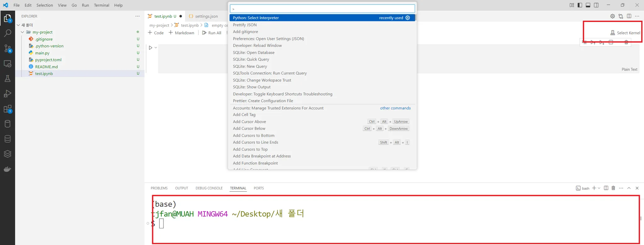Open the Docker whale view
The width and height of the screenshot is (644, 245).
click(x=8, y=169)
